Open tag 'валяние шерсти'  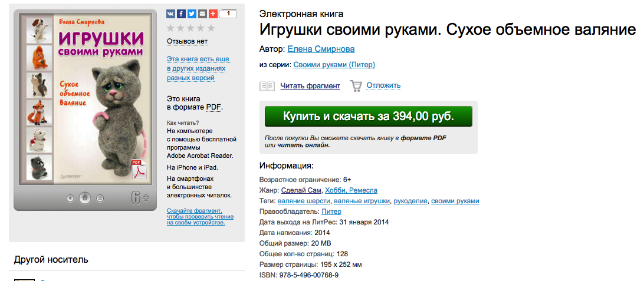pyautogui.click(x=304, y=201)
